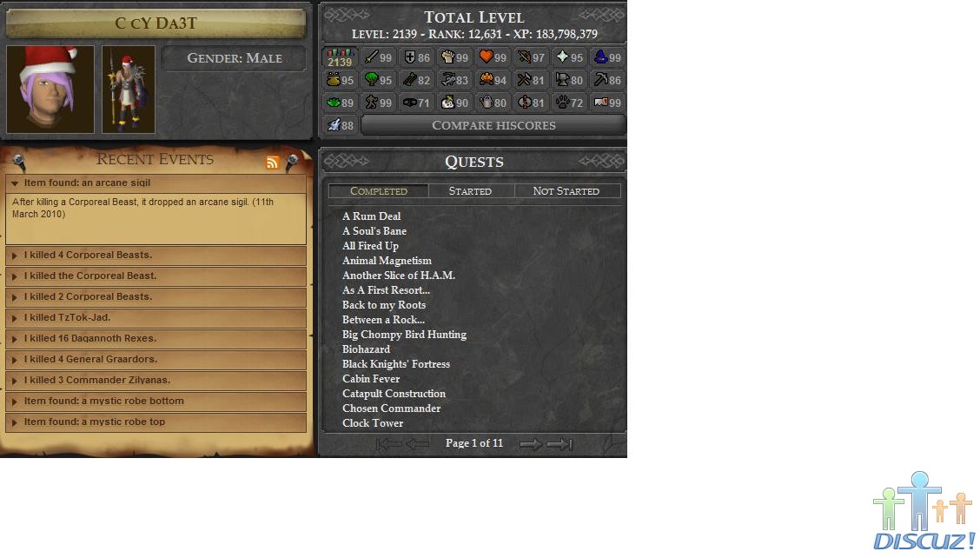Click the player head avatar thumbnail

click(x=50, y=90)
